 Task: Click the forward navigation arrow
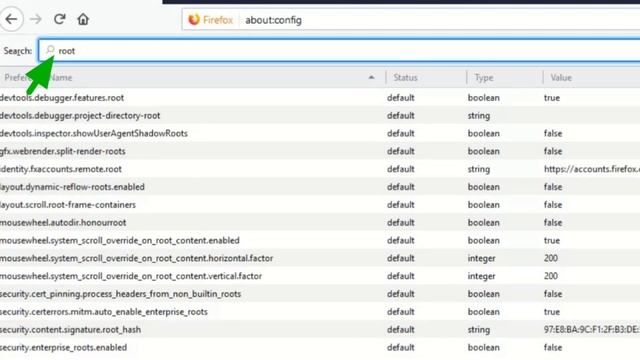(36, 19)
